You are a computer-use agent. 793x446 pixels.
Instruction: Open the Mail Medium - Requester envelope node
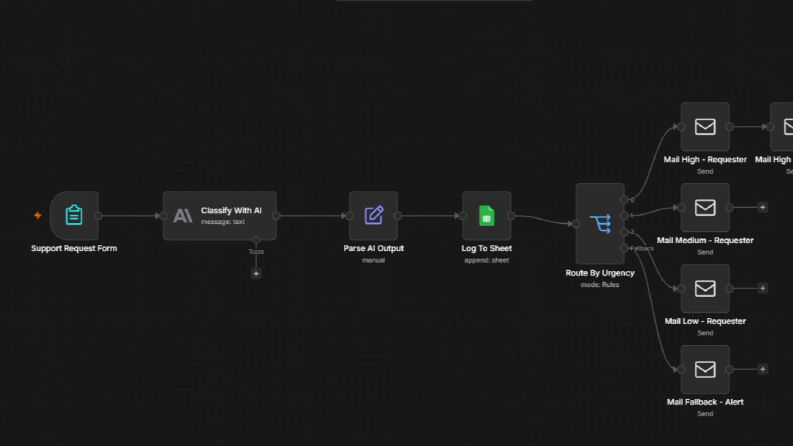pos(705,207)
